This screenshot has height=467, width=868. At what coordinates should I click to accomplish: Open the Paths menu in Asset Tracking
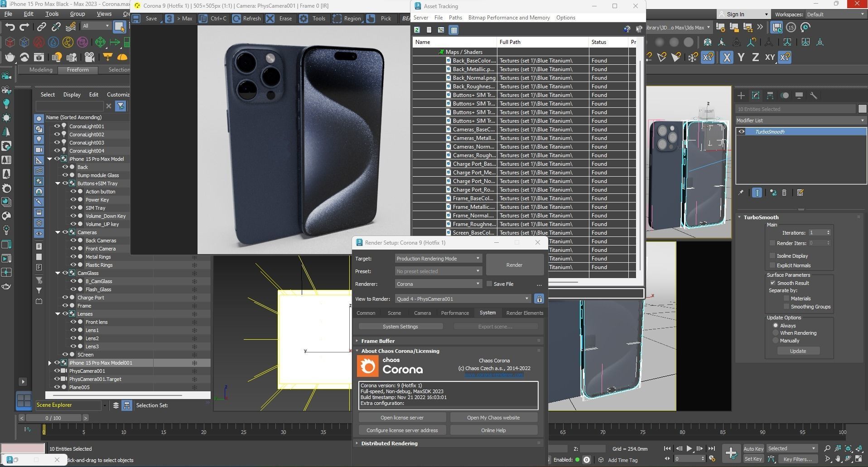455,18
